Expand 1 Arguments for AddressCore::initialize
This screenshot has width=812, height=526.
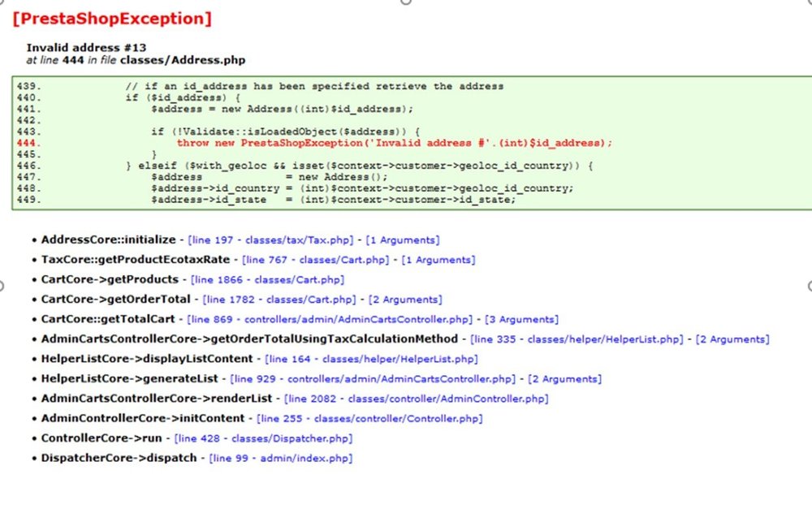(403, 240)
